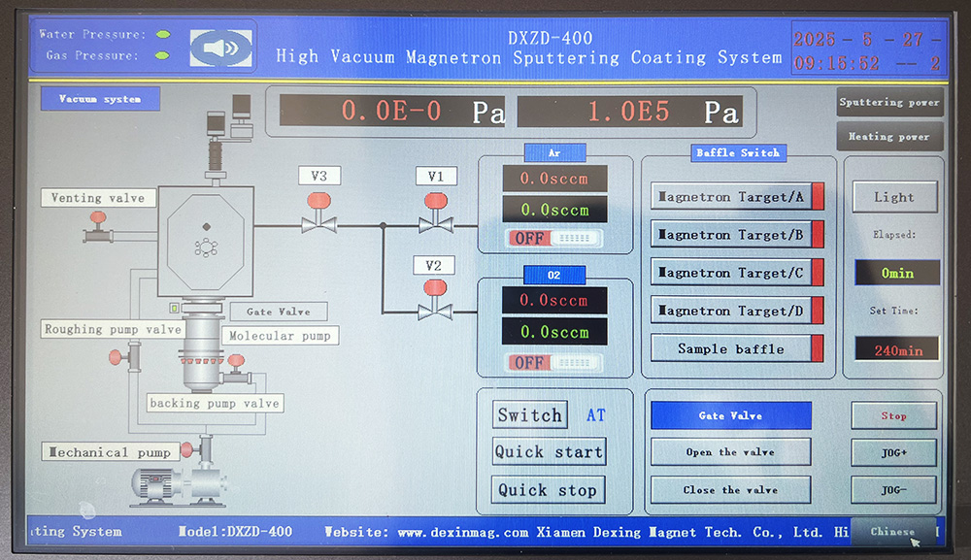Screen dimensions: 971x560
Task: Toggle the Sample baffle switch
Action: pos(737,348)
